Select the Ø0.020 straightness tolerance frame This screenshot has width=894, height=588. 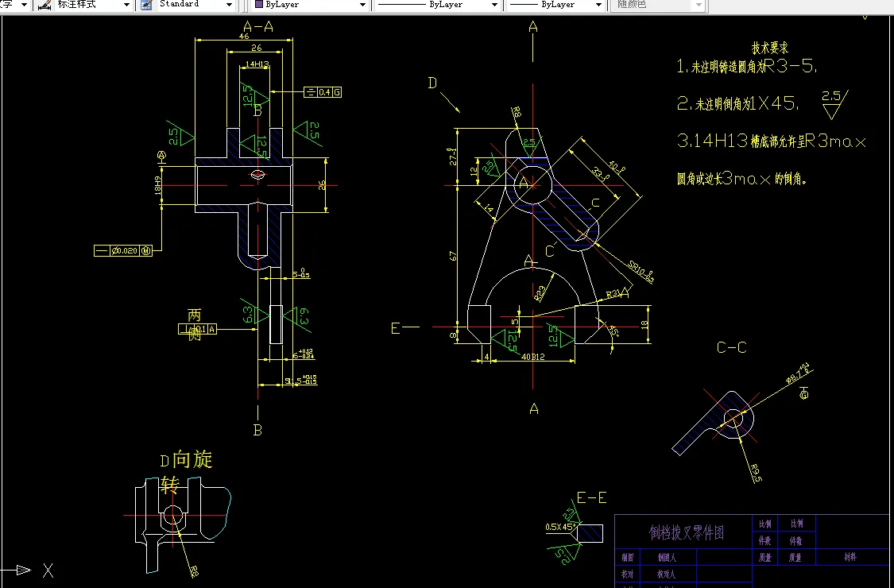point(123,250)
